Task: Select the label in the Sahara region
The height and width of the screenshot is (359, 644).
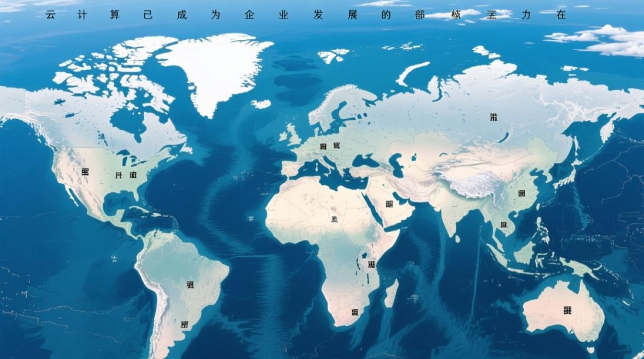Action: (334, 219)
